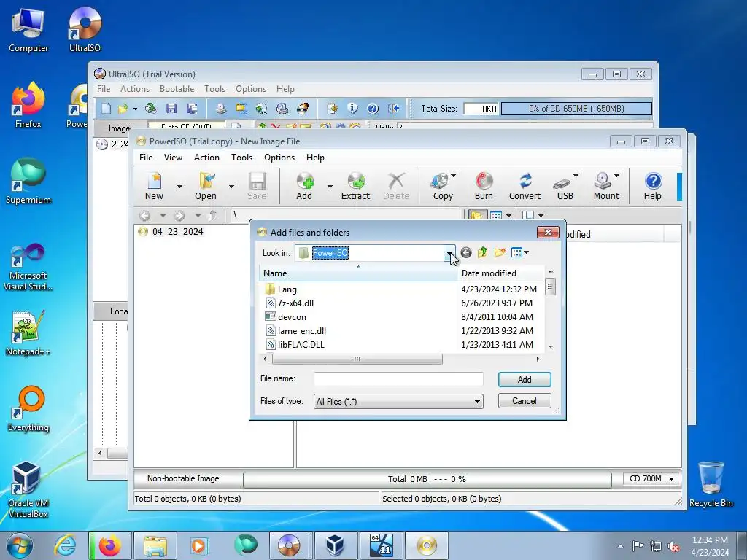Open the UltraISO desktop shortcut

[85, 29]
